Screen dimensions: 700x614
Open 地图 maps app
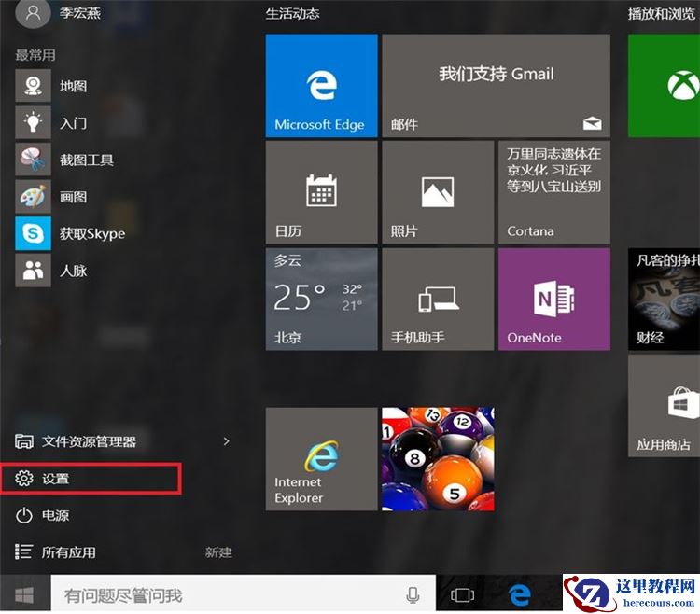tap(74, 86)
